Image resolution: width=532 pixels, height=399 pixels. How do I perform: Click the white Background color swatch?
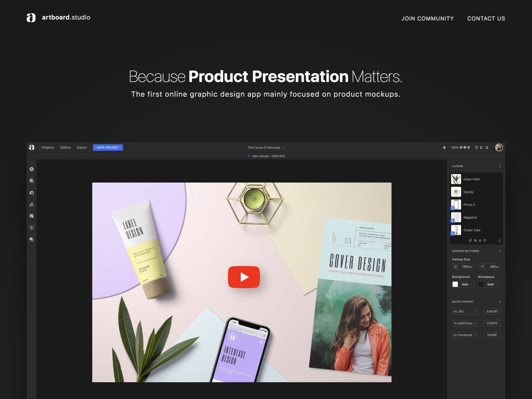[455, 284]
